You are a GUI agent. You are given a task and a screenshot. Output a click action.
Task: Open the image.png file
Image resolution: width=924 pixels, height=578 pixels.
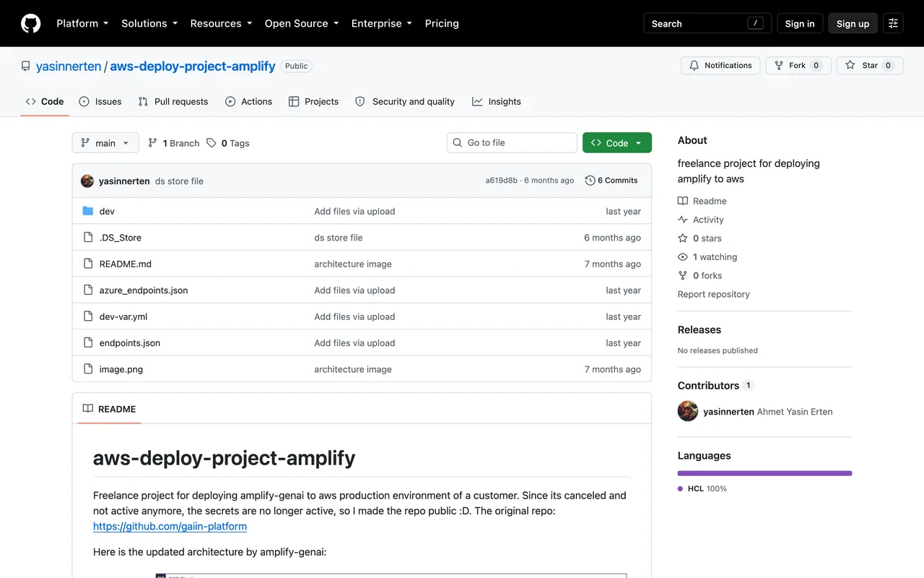(x=121, y=369)
